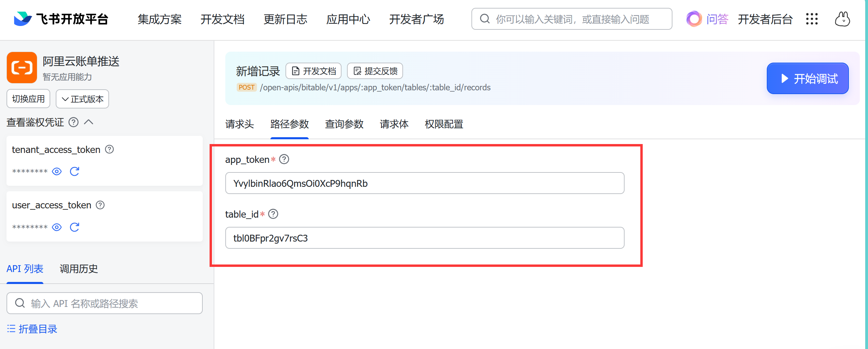This screenshot has height=349, width=868.
Task: Refresh the user_access_token
Action: coord(75,227)
